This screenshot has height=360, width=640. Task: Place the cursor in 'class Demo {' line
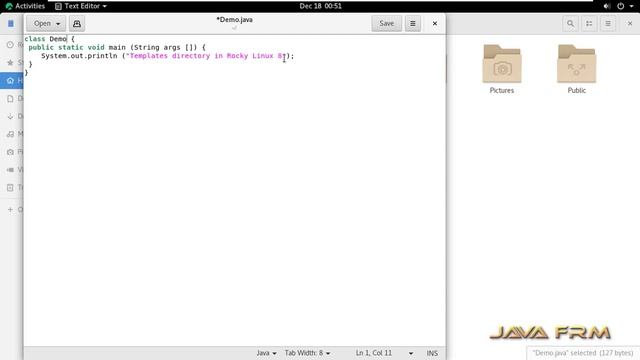(49, 39)
